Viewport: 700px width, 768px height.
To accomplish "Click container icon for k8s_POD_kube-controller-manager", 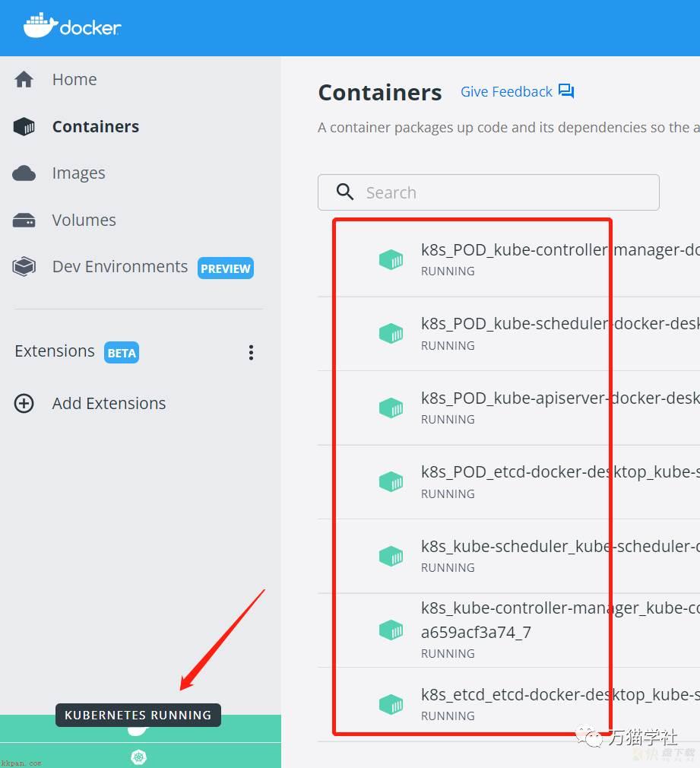I will [x=391, y=259].
